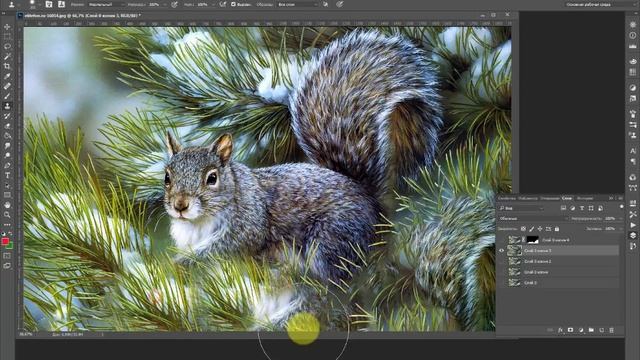
Task: Lock transparent pixels on the layer
Action: (523, 229)
